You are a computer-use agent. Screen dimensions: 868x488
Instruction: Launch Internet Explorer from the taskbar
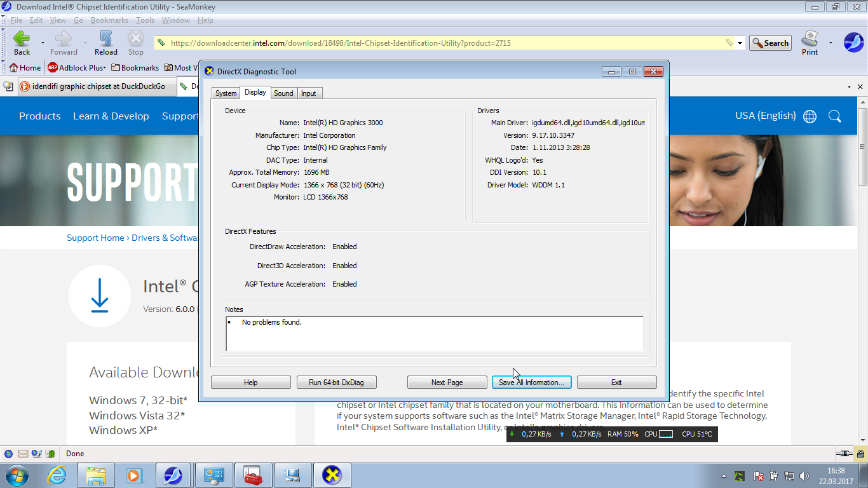(57, 475)
